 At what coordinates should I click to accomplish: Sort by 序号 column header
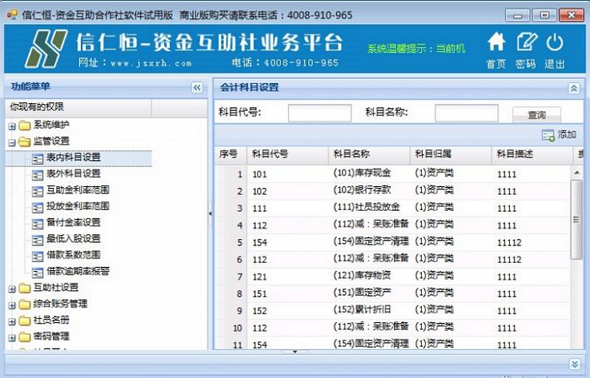coord(230,154)
